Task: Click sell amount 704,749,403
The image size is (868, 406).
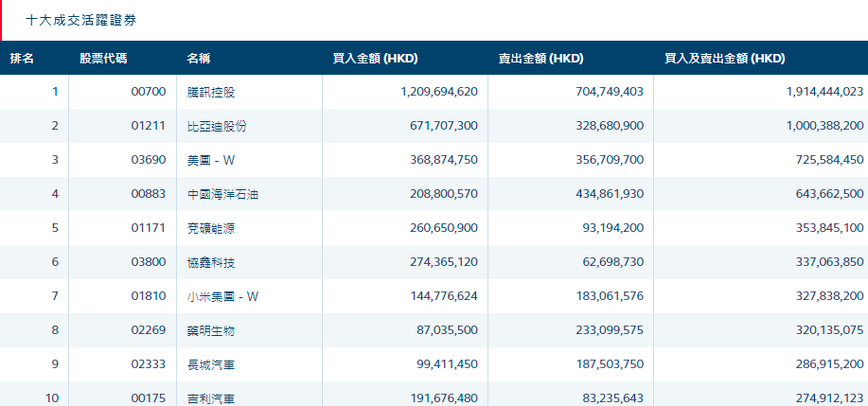Action: pyautogui.click(x=608, y=92)
